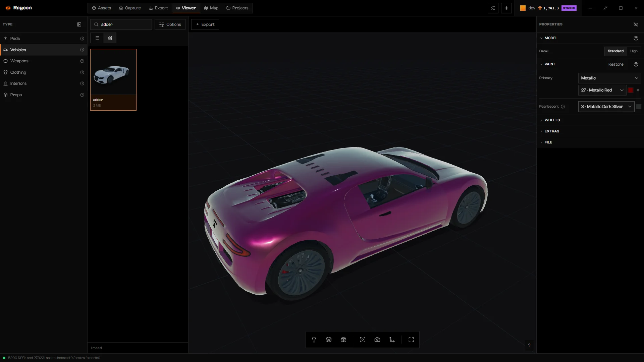The height and width of the screenshot is (362, 644).
Task: Toggle the lighting bulb icon in viewer toolbar
Action: 314,340
